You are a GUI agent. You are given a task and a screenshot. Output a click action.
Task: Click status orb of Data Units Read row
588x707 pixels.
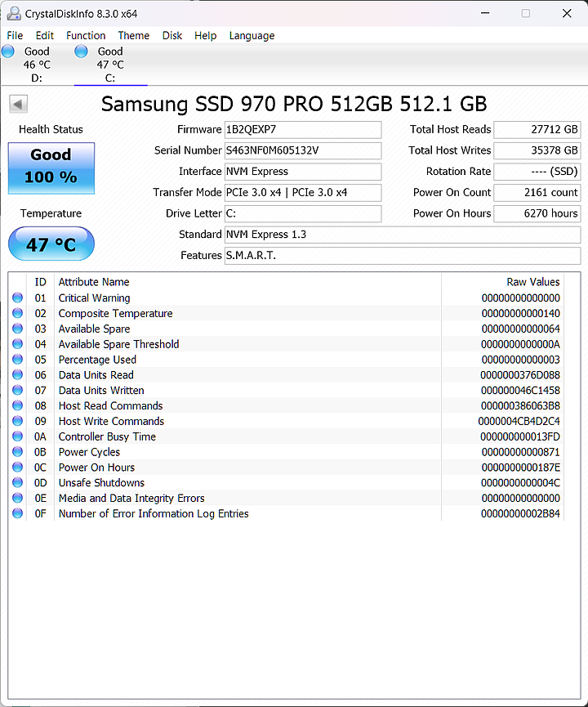[x=18, y=374]
